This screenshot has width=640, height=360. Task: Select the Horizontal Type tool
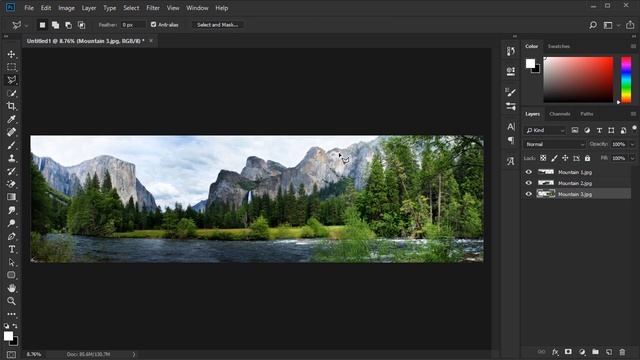[x=11, y=249]
